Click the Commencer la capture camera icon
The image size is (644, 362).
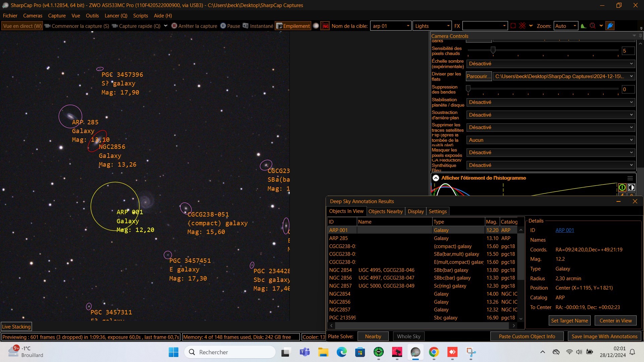(47, 26)
